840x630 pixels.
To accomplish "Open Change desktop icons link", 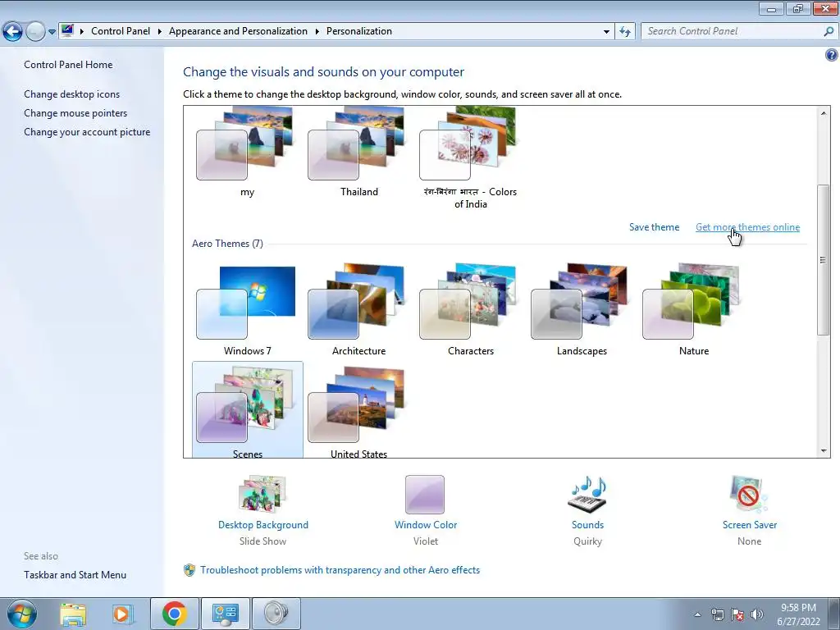I will pyautogui.click(x=72, y=94).
